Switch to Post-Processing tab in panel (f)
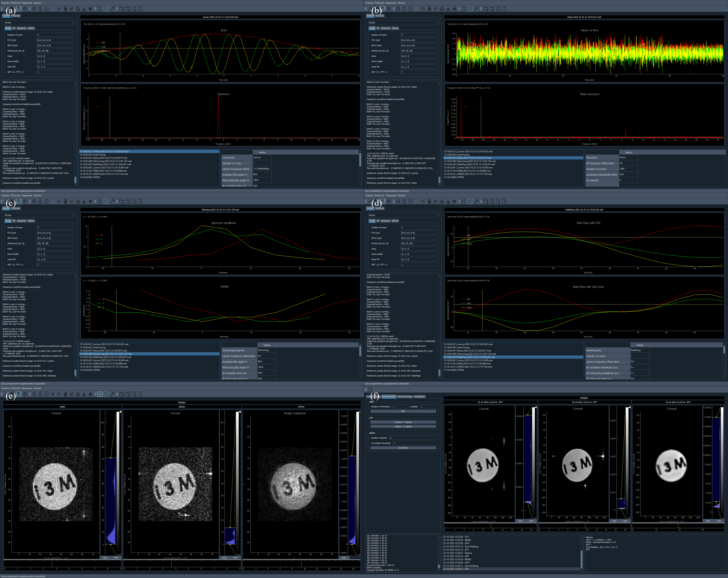This screenshot has width=728, height=578. pyautogui.click(x=405, y=396)
